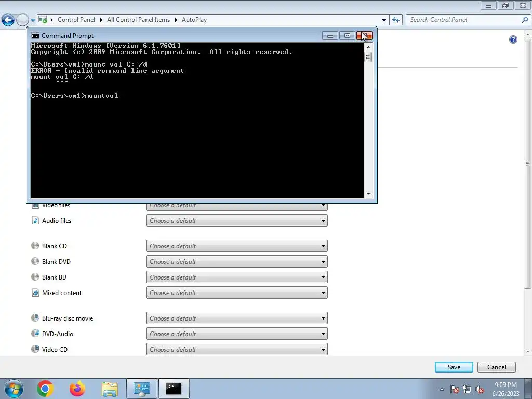Screen dimensions: 532x399
Task: Click the Blu-ray disc movie icon
Action: tap(35, 318)
